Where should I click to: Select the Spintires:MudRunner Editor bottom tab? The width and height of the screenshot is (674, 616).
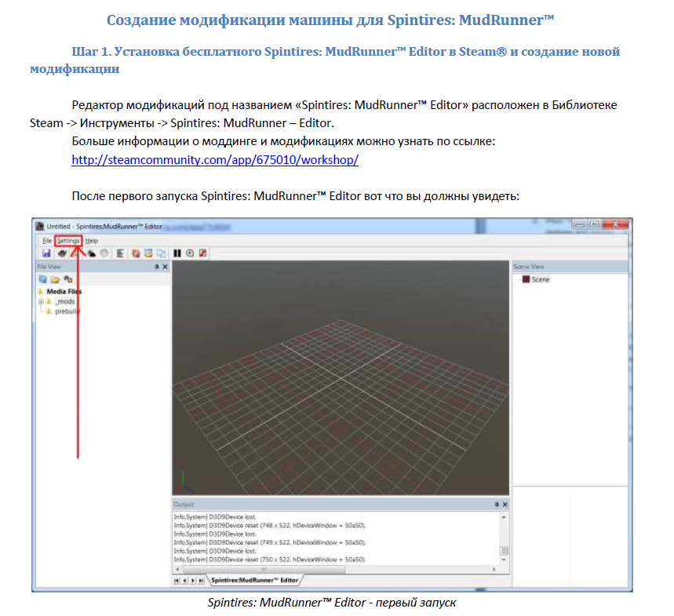[x=255, y=581]
